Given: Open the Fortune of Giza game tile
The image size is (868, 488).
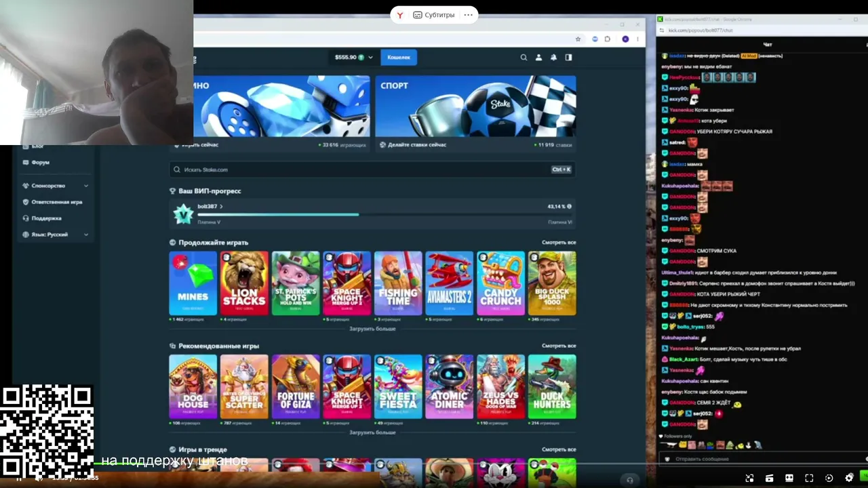Looking at the screenshot, I should pyautogui.click(x=296, y=387).
